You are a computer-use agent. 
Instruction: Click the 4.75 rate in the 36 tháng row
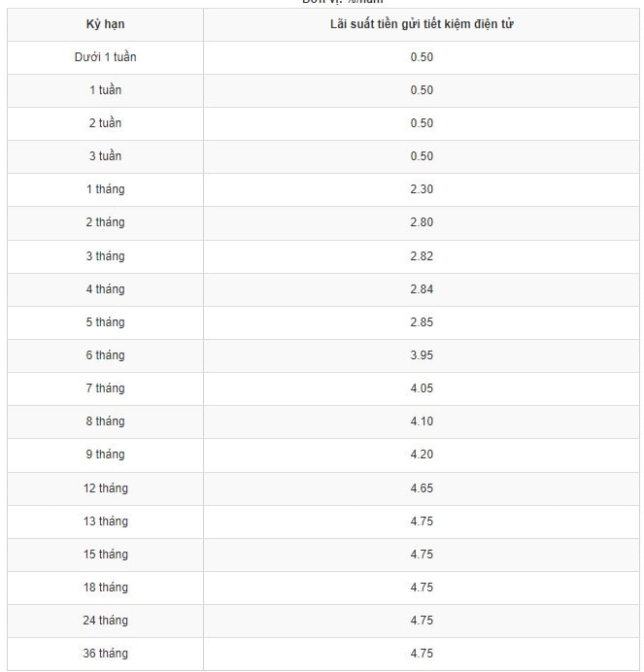click(x=422, y=654)
